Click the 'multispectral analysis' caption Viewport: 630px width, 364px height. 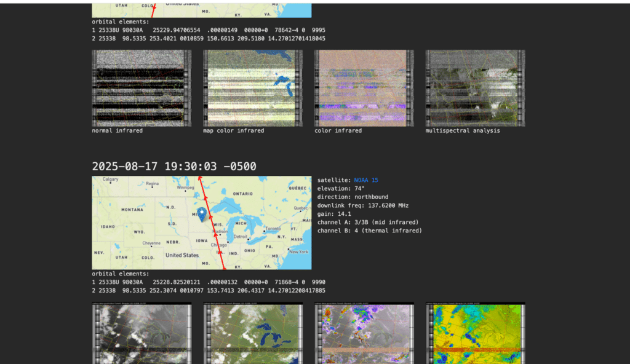[463, 130]
